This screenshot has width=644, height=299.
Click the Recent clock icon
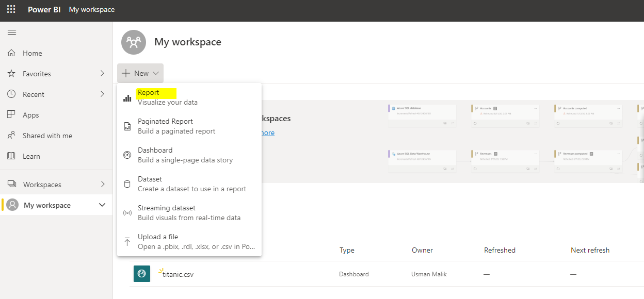pyautogui.click(x=11, y=94)
